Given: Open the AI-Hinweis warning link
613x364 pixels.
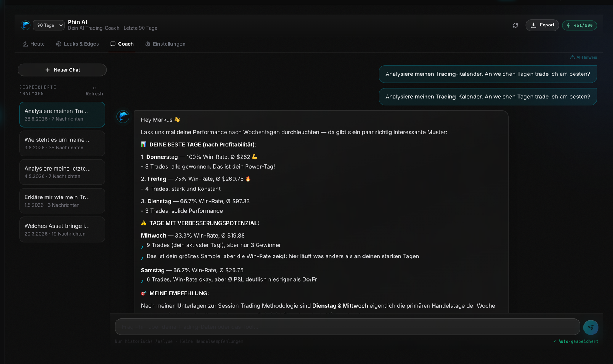Looking at the screenshot, I should pyautogui.click(x=583, y=57).
